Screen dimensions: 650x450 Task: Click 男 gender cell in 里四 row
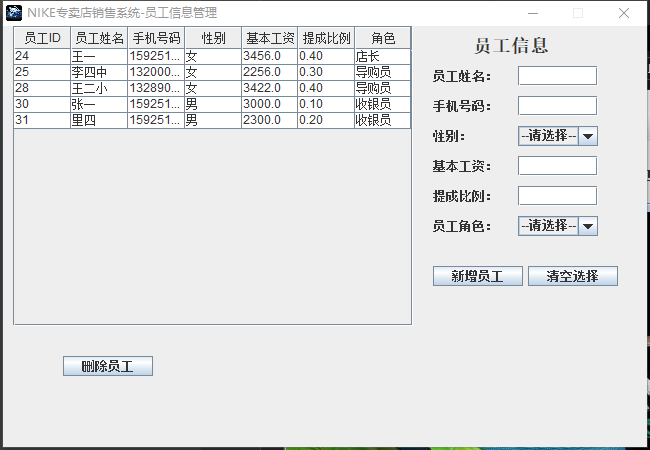213,120
